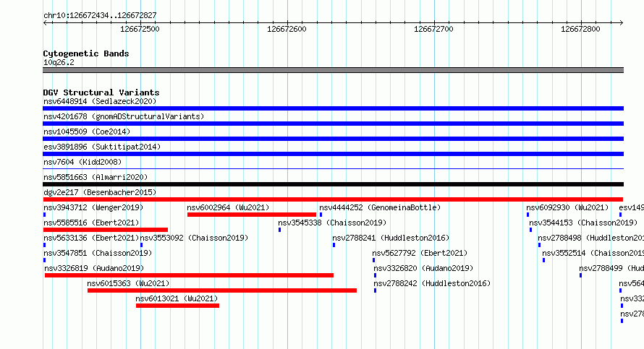Open the esv3891896 (Suktitipat2014) variant label
644x349 pixels.
pyautogui.click(x=102, y=147)
